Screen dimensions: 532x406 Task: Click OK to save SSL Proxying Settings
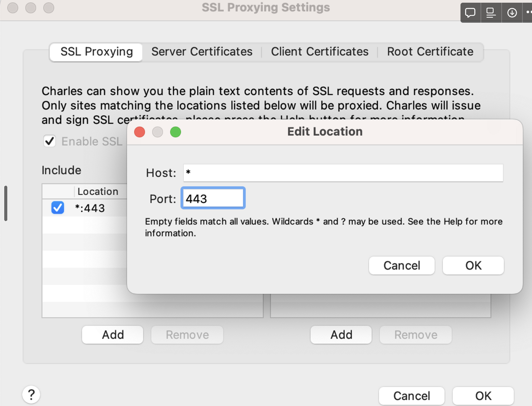pyautogui.click(x=483, y=396)
